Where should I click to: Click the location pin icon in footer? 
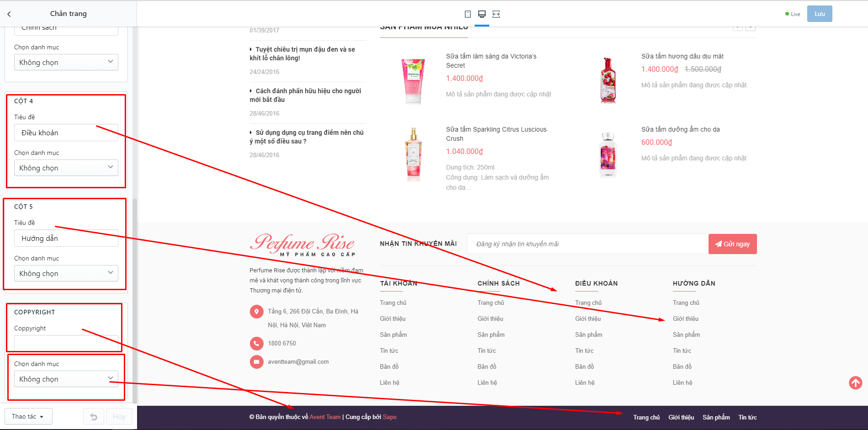click(257, 312)
